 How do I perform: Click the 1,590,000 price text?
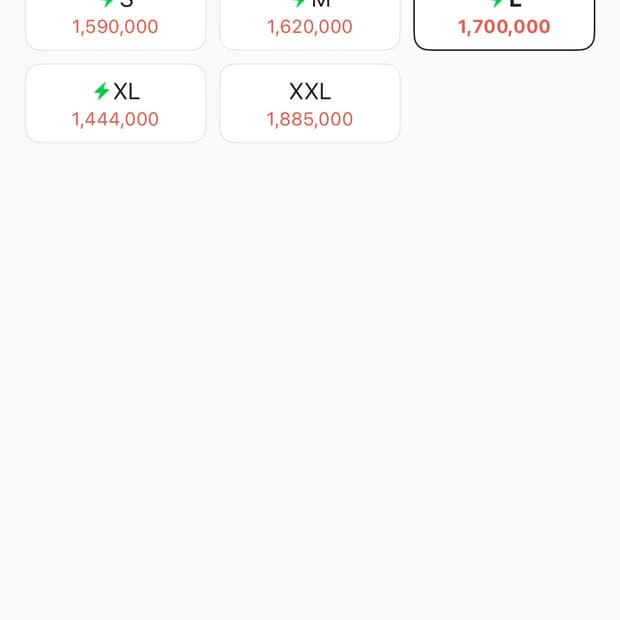(115, 27)
